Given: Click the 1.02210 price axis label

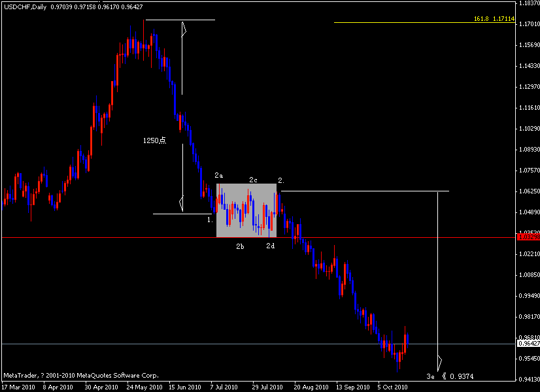Looking at the screenshot, I should pos(530,254).
